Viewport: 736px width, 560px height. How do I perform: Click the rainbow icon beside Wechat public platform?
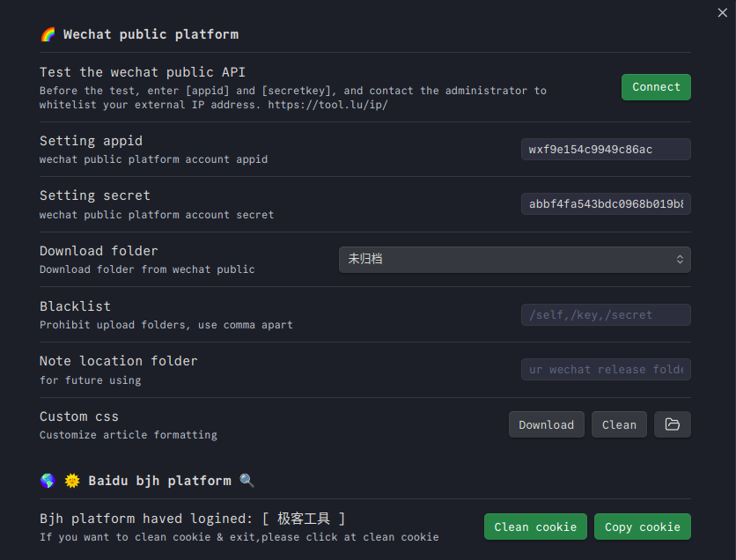[x=48, y=34]
